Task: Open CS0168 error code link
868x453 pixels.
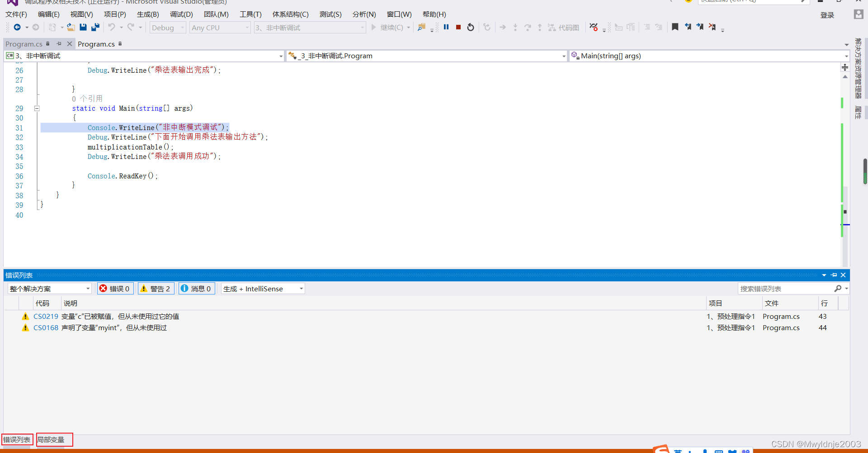Action: click(46, 328)
